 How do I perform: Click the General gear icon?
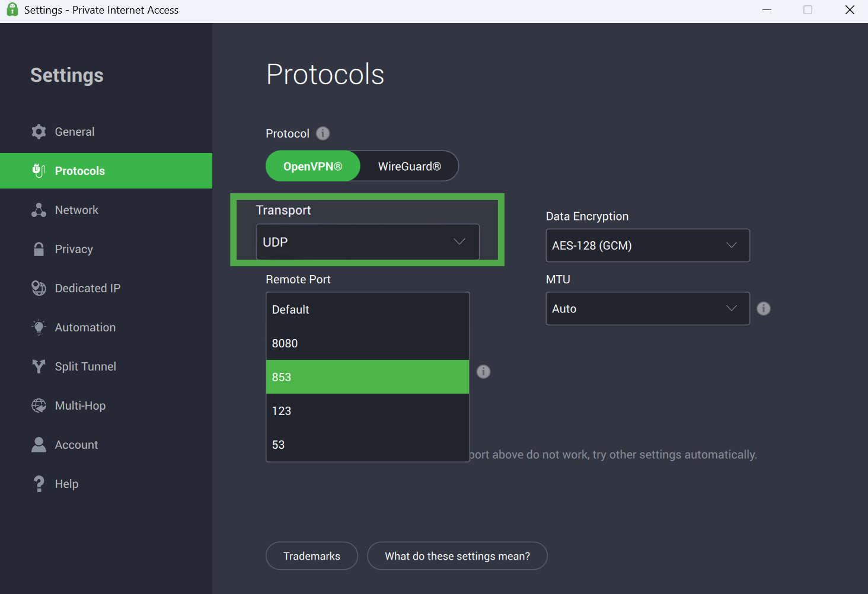[39, 132]
